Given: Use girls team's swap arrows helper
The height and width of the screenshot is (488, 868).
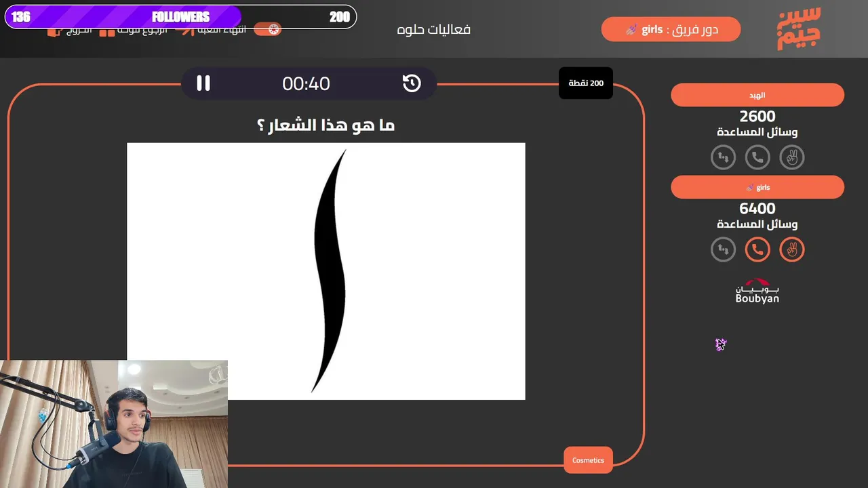Looking at the screenshot, I should [x=723, y=250].
